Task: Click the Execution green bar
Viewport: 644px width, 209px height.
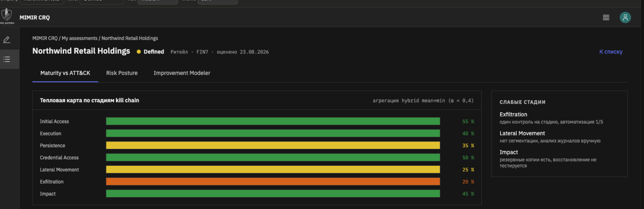Action: (x=273, y=133)
